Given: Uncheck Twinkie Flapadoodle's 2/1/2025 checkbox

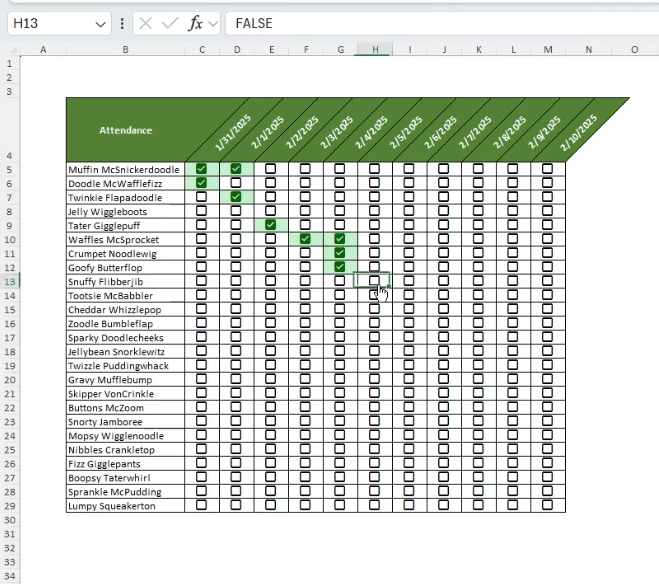Looking at the screenshot, I should pyautogui.click(x=236, y=197).
